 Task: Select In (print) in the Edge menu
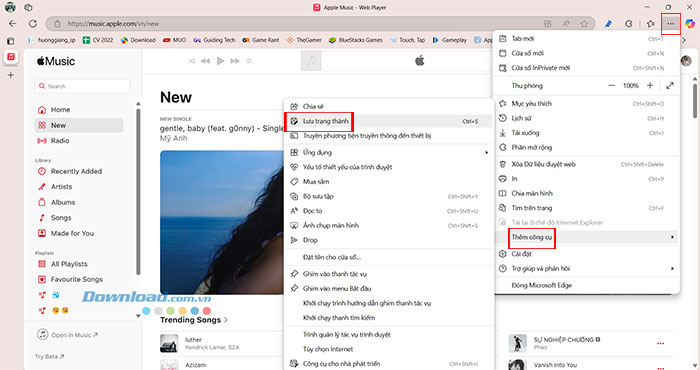(587, 179)
